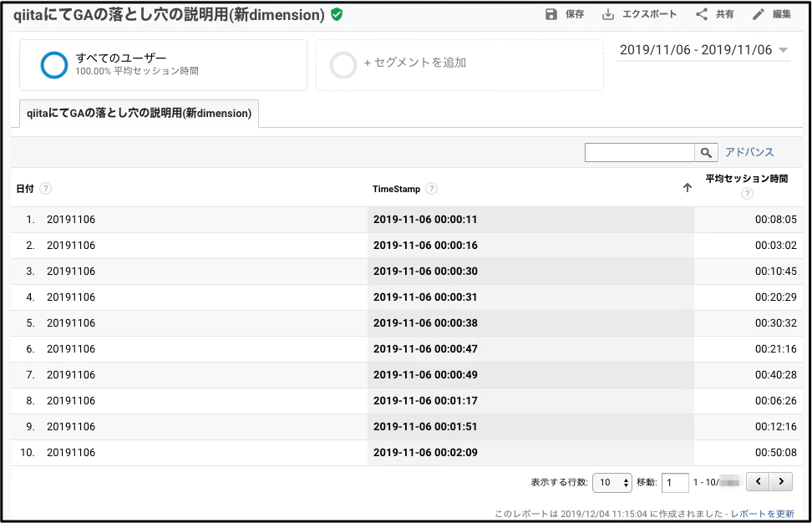Viewport: 812px width, 523px height.
Task: Click the empty add-segment circle
Action: [343, 64]
